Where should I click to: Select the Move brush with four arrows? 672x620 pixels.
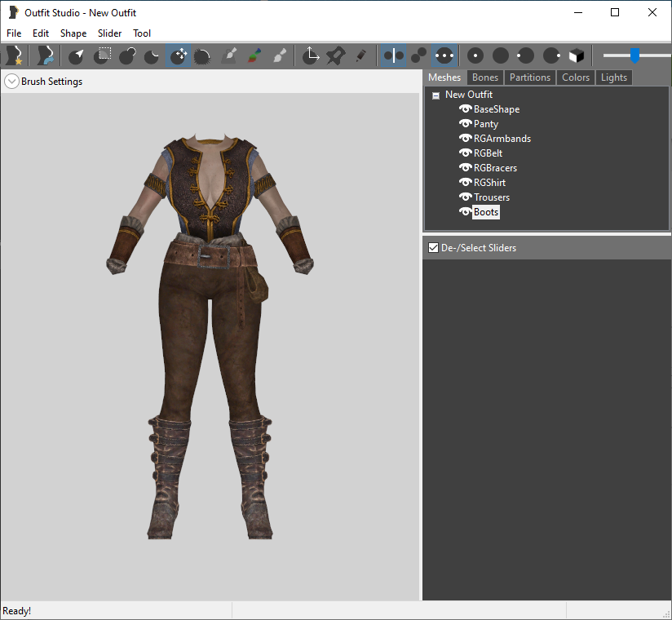point(179,55)
